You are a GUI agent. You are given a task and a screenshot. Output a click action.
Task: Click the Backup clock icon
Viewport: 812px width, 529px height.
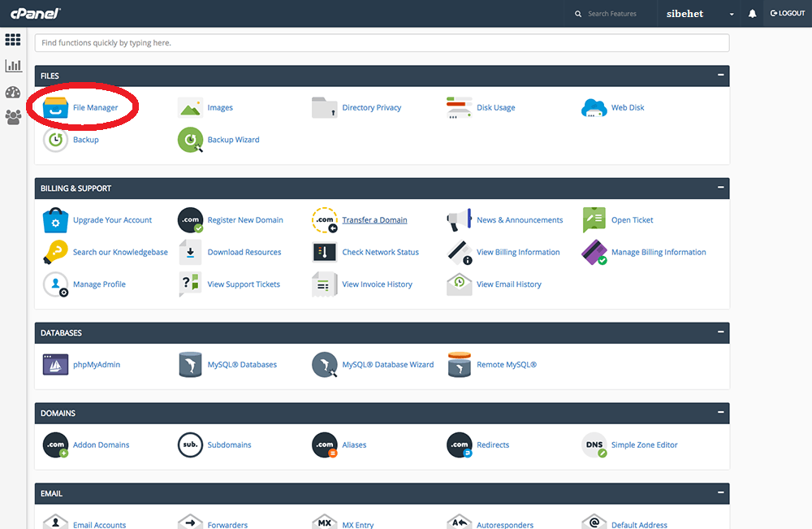pos(55,140)
